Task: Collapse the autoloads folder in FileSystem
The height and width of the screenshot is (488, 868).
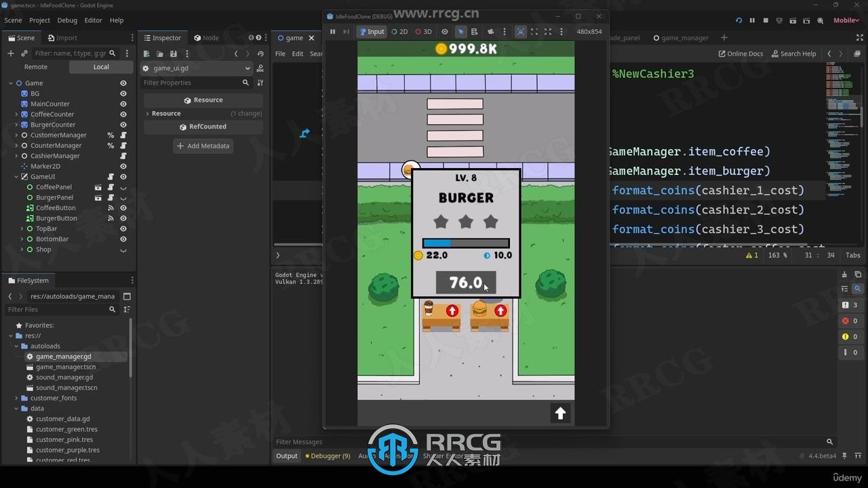Action: click(x=16, y=346)
